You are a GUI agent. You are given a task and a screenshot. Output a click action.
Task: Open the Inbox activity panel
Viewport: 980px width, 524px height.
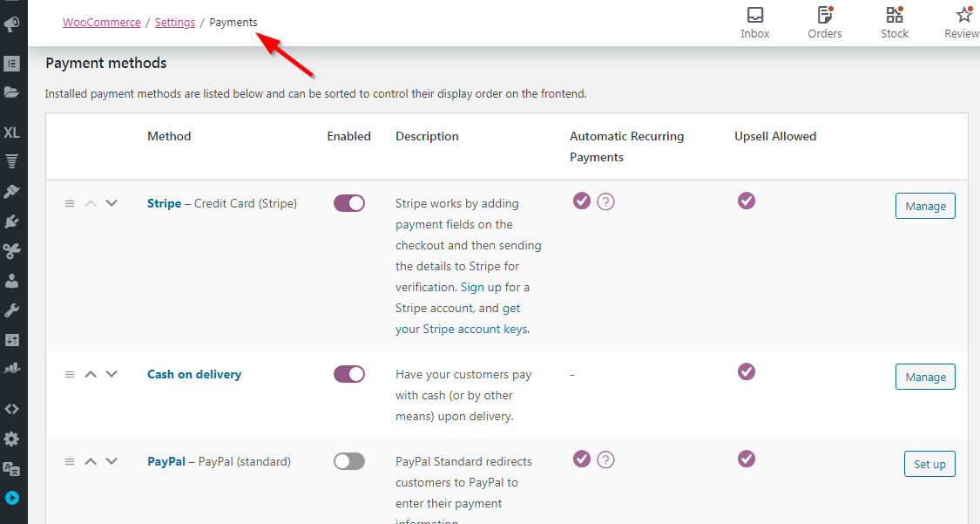[755, 24]
